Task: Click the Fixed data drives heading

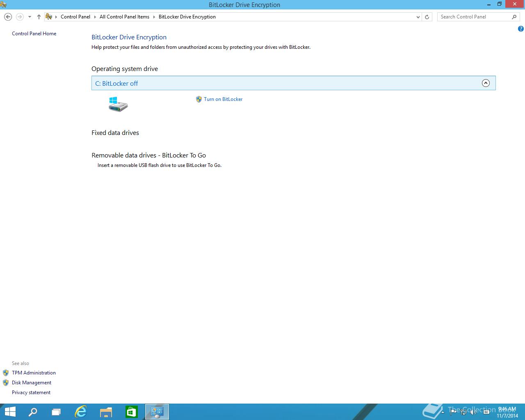Action: (x=115, y=133)
